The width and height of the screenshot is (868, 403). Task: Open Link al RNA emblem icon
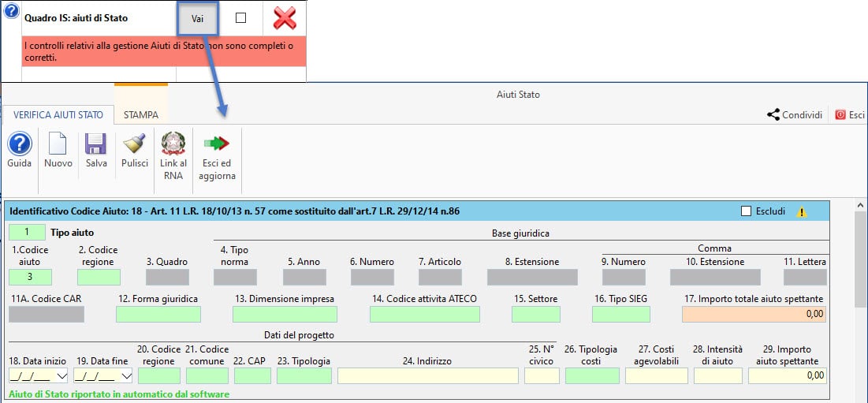click(x=173, y=146)
